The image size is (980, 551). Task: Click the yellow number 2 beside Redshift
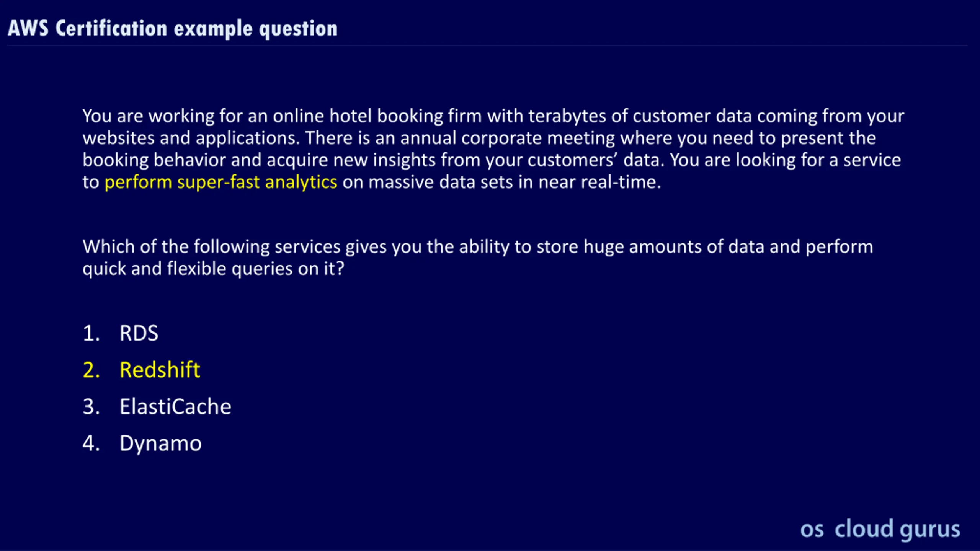tap(91, 370)
